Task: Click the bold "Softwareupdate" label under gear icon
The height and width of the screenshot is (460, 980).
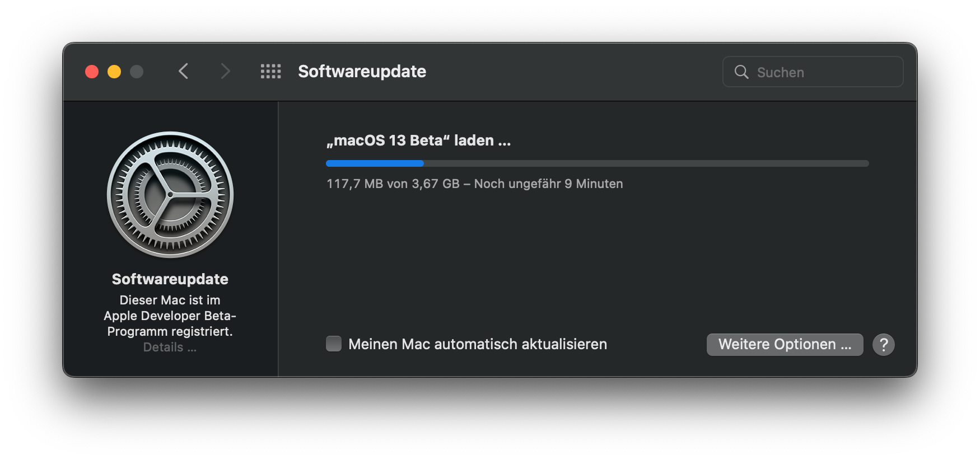Action: coord(170,279)
